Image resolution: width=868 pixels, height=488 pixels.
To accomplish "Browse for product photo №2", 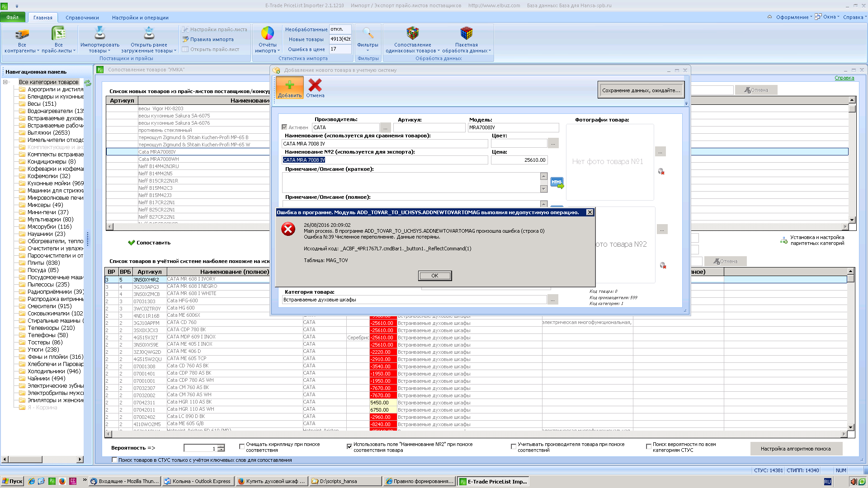I will 662,230.
